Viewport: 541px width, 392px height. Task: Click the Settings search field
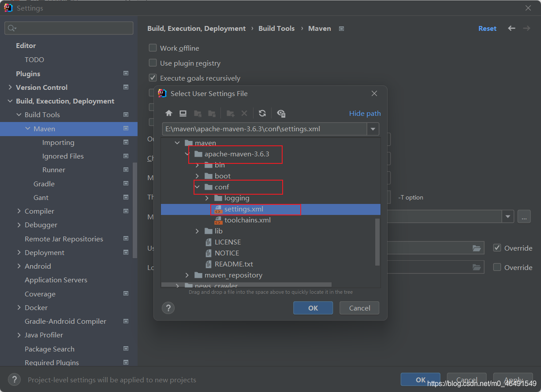point(69,28)
